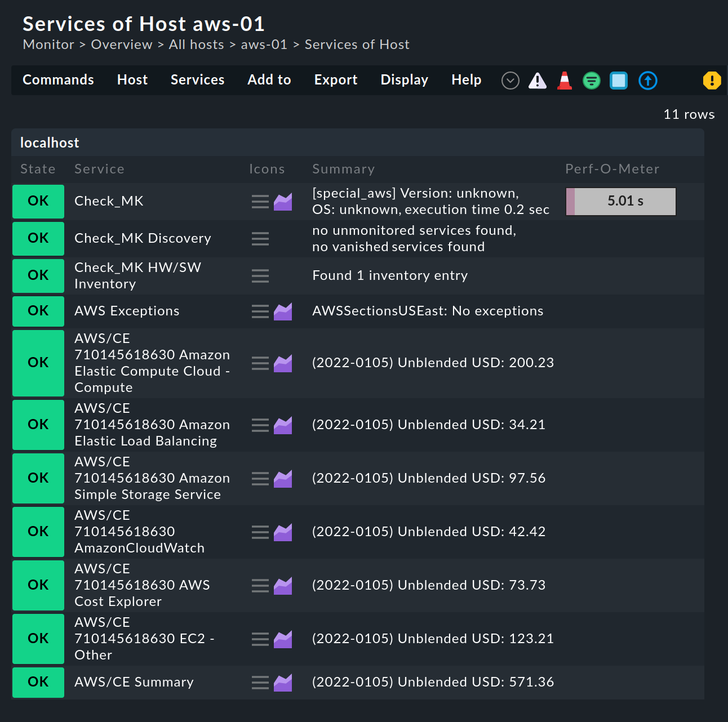Click Overview in the breadcrumb
728x722 pixels.
pyautogui.click(x=122, y=44)
